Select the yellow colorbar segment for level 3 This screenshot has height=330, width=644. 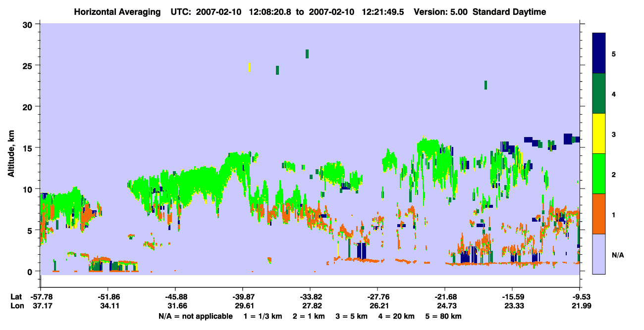pyautogui.click(x=599, y=134)
